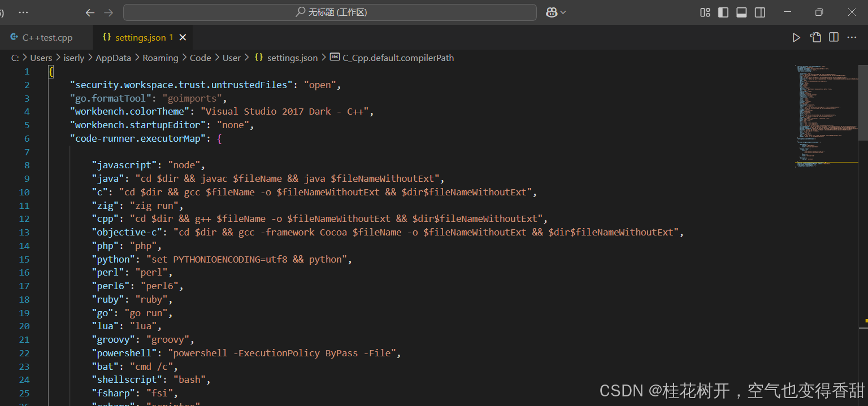868x406 pixels.
Task: Toggle the bottom panel visibility
Action: point(741,12)
